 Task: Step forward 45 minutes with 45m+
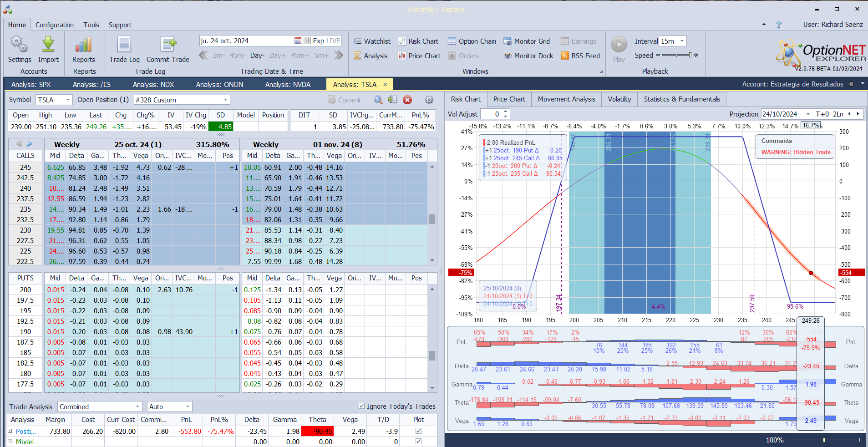[x=300, y=56]
